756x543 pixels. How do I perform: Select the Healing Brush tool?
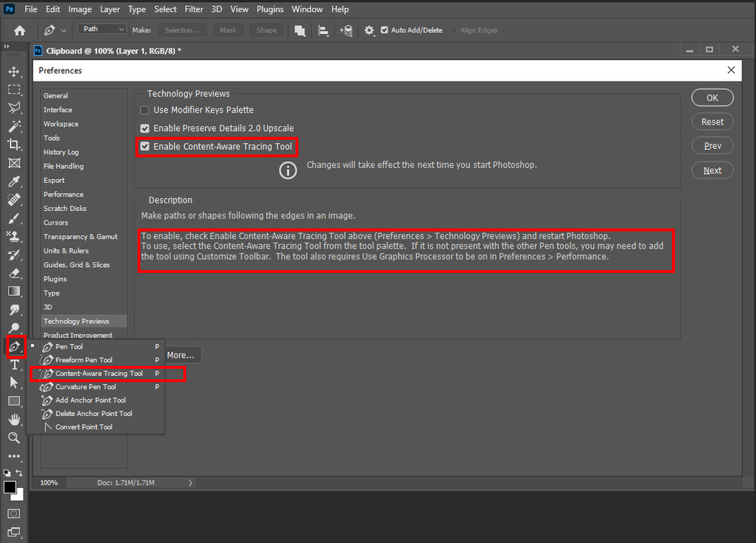point(14,200)
